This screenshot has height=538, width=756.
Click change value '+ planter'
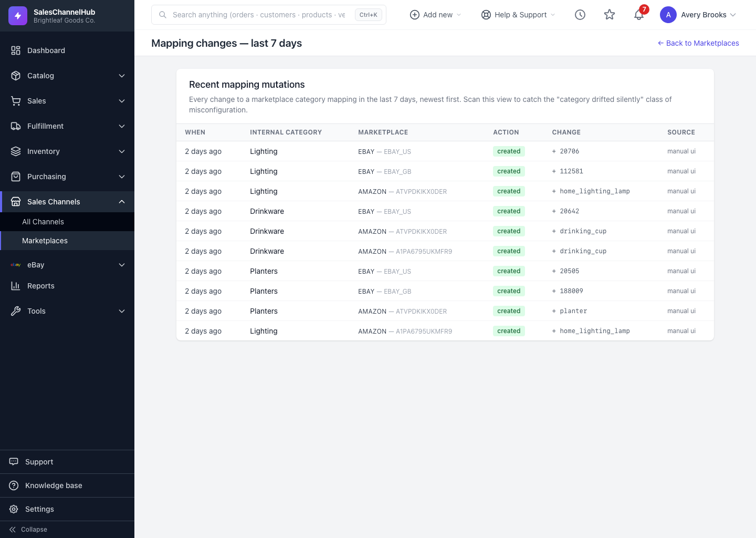(570, 311)
